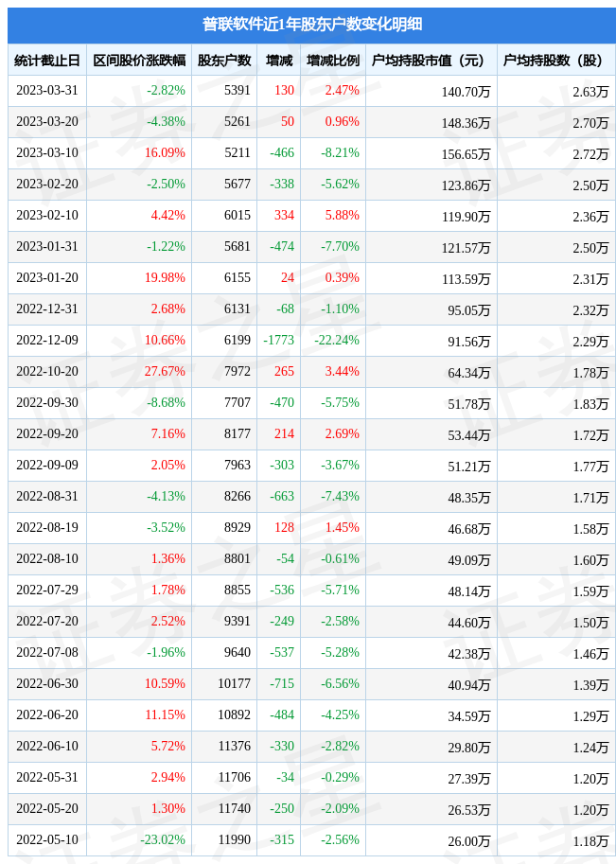Select the date cell 2022-09-30
Image resolution: width=616 pixels, height=864 pixels.
coord(47,403)
